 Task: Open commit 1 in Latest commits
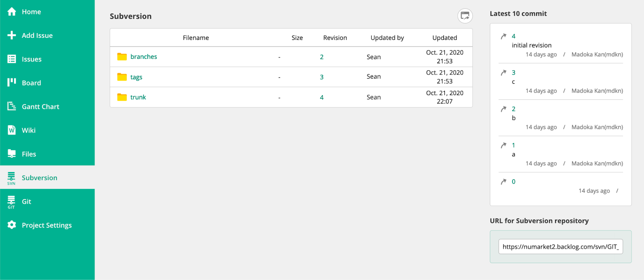(513, 145)
